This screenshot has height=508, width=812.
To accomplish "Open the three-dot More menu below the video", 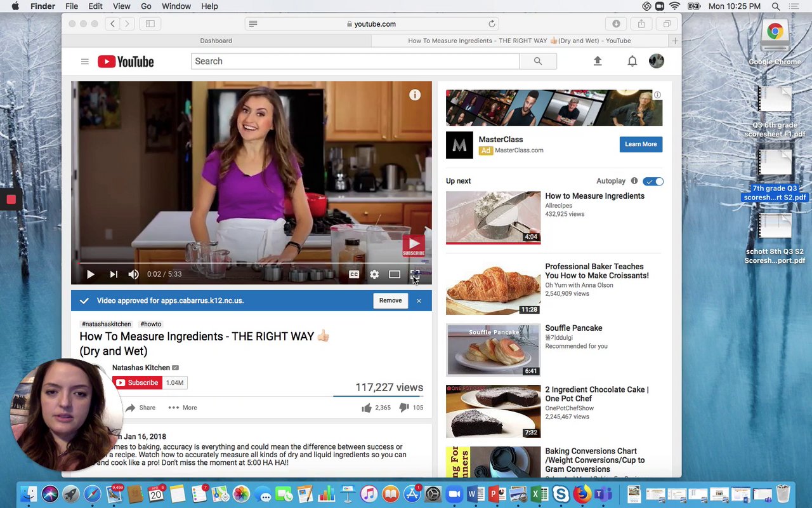I will [183, 408].
